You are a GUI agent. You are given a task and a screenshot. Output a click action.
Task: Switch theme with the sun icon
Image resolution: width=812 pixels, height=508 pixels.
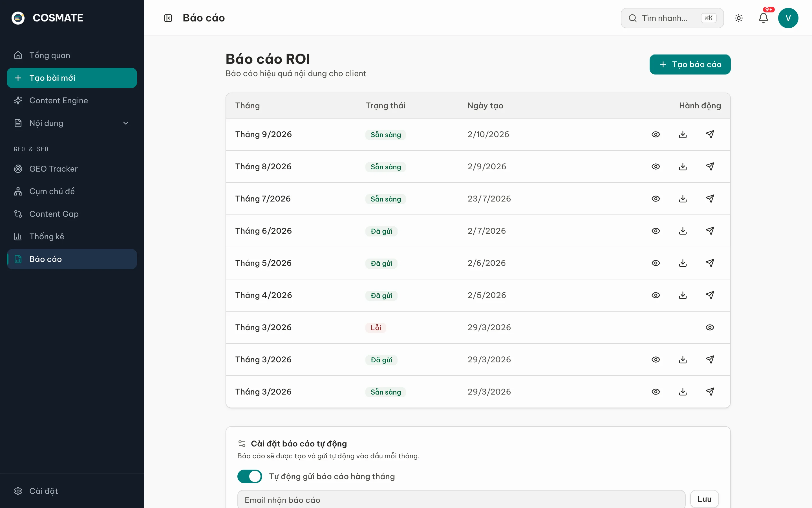tap(738, 18)
